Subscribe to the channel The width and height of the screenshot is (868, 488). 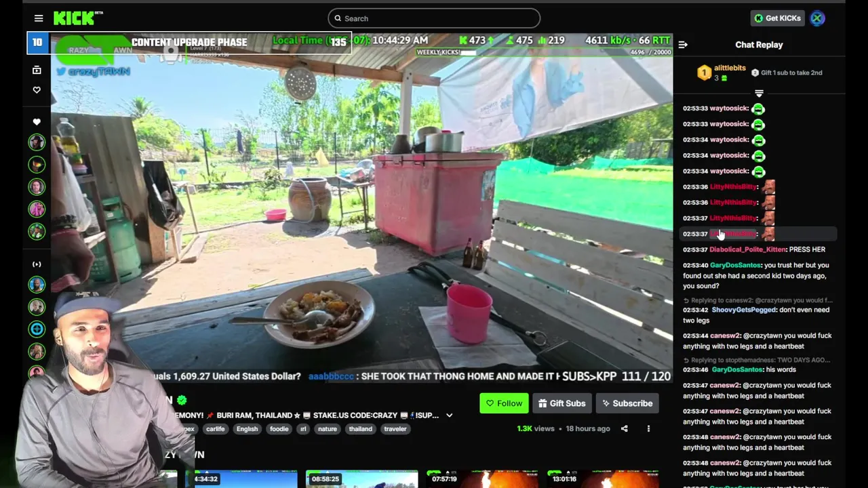(x=627, y=403)
